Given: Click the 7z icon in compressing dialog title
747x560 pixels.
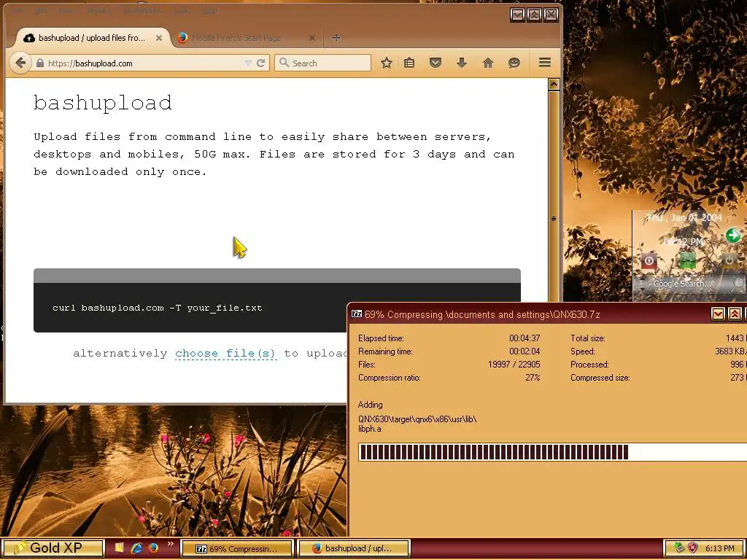Looking at the screenshot, I should pos(356,314).
